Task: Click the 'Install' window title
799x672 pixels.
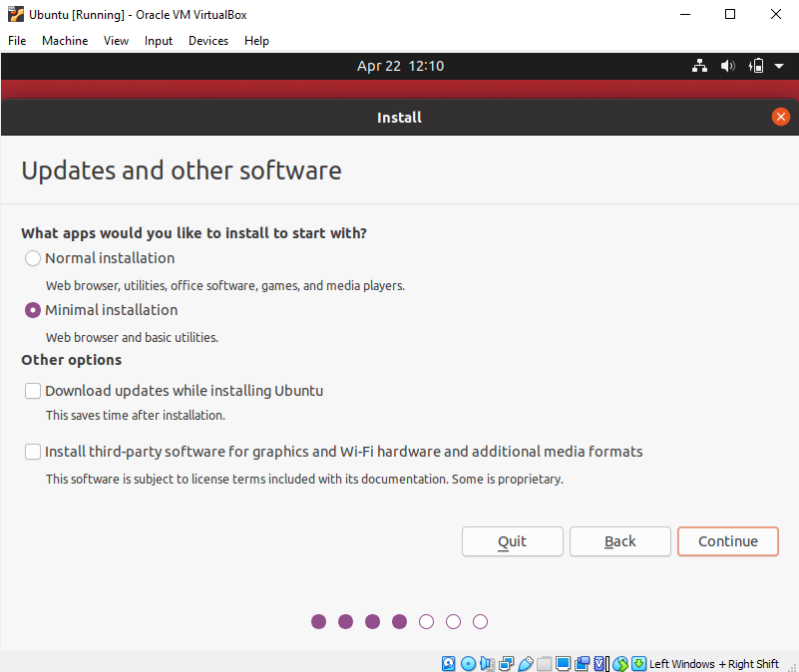Action: (x=399, y=118)
